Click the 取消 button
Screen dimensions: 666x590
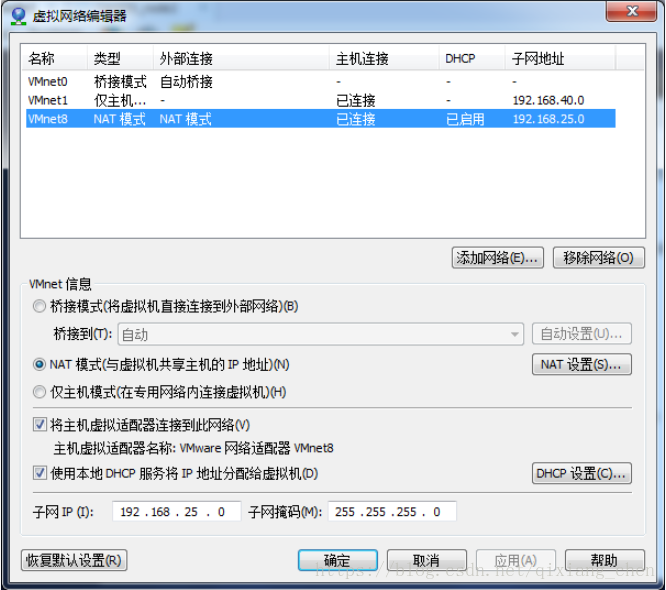point(426,560)
